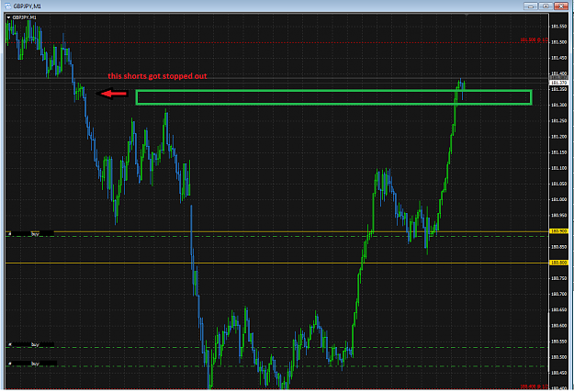Minimize the GBPJPY chart window
Viewport: 574px width, 392px height.
click(530, 6)
